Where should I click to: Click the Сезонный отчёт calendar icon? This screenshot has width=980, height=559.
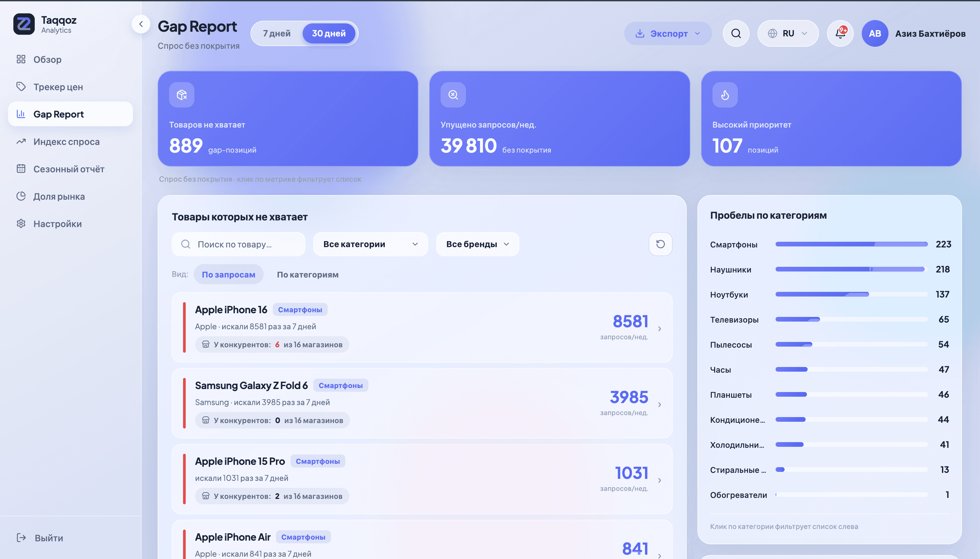(x=21, y=169)
